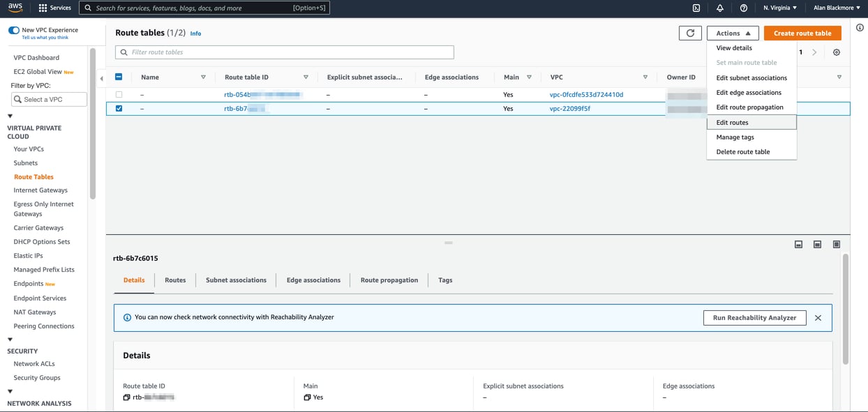This screenshot has height=412, width=868.
Task: Click the refresh route tables icon
Action: pyautogui.click(x=690, y=33)
